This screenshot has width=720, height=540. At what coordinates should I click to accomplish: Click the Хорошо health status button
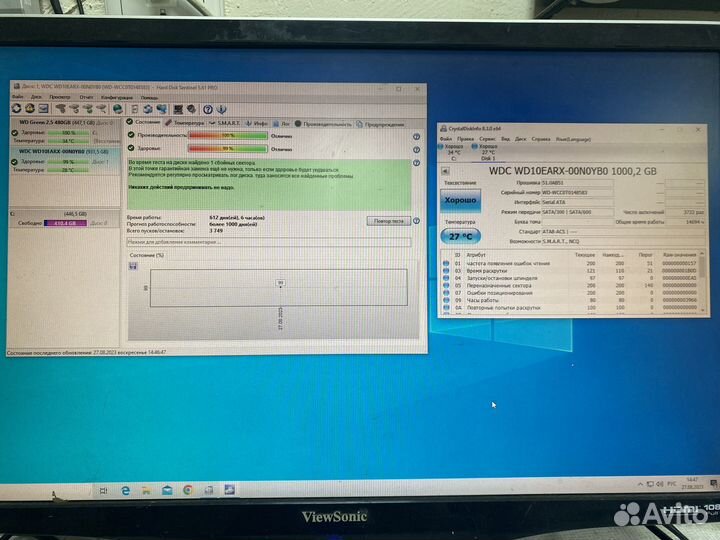(460, 200)
